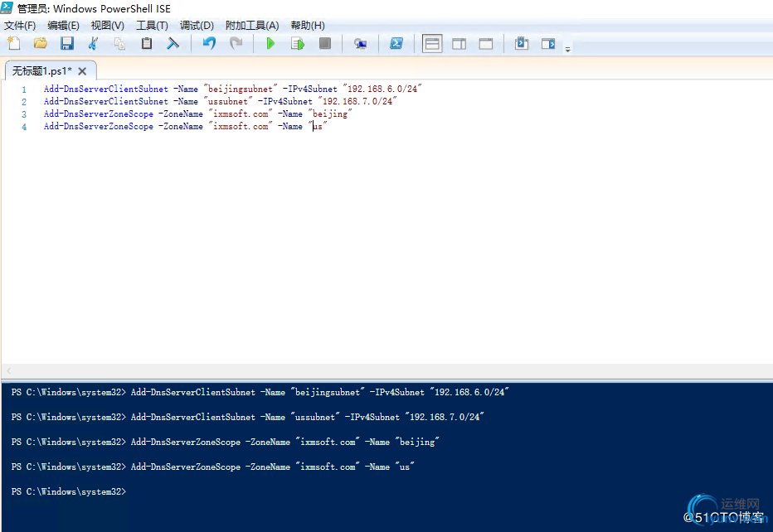
Task: Paste from clipboard
Action: (x=147, y=43)
